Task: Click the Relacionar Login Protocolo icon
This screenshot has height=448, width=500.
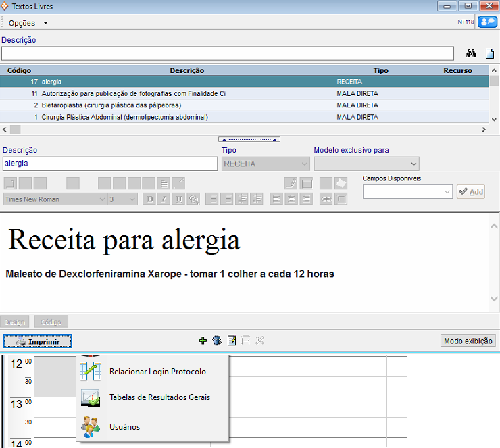Action: 90,371
